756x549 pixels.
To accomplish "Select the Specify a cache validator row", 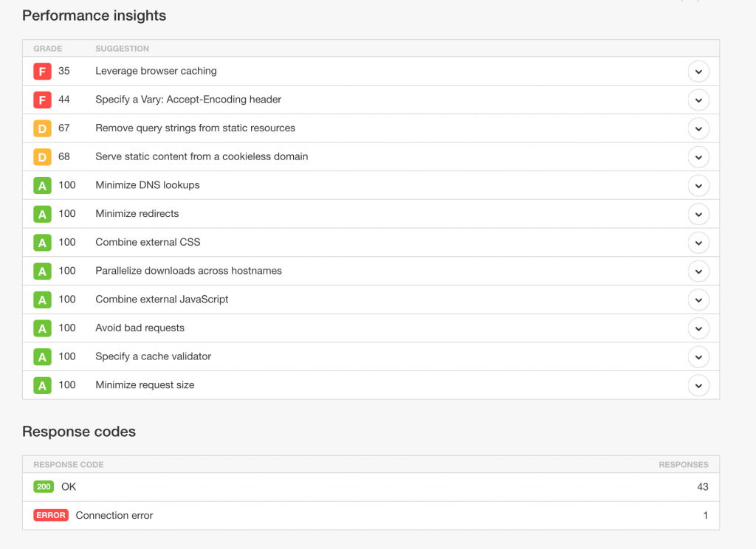I will [x=371, y=356].
